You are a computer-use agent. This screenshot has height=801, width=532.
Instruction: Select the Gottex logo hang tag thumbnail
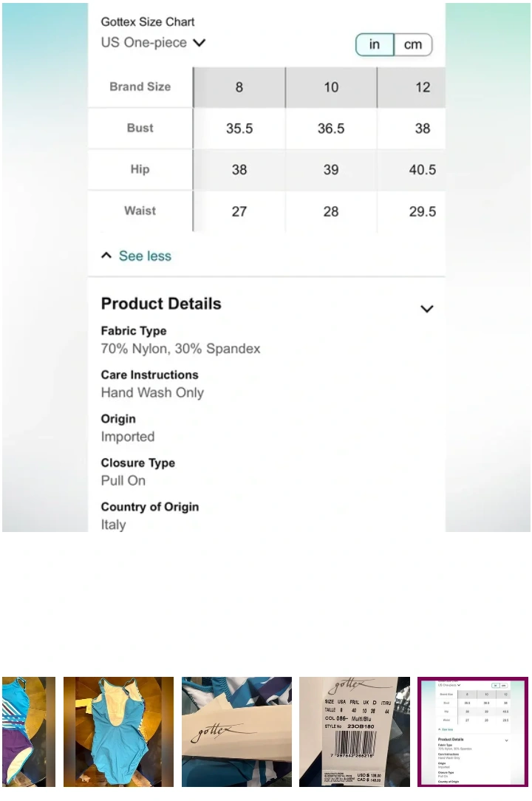coord(236,732)
